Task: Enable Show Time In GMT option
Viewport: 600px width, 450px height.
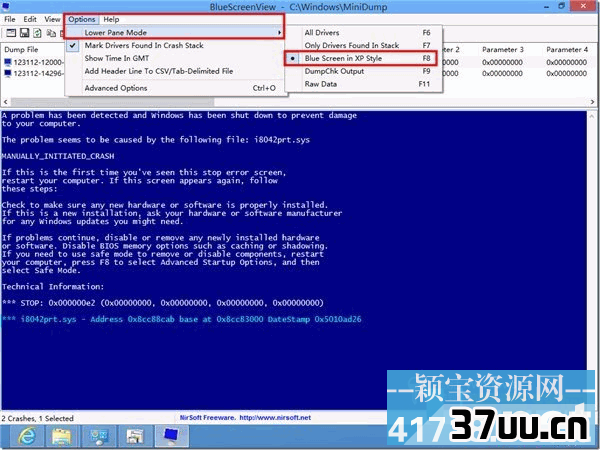Action: (x=176, y=58)
